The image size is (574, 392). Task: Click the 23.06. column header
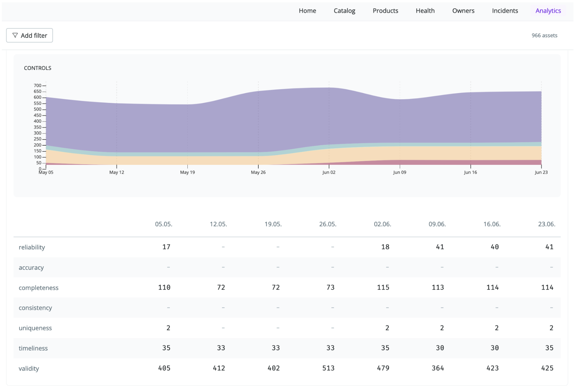coord(547,224)
